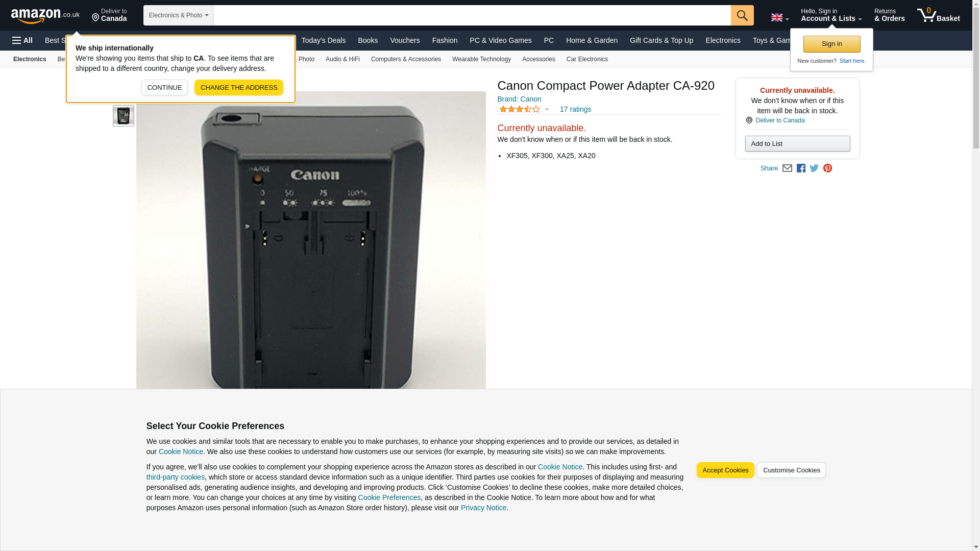The image size is (980, 551).
Task: Open the language flag selector
Action: tap(779, 17)
